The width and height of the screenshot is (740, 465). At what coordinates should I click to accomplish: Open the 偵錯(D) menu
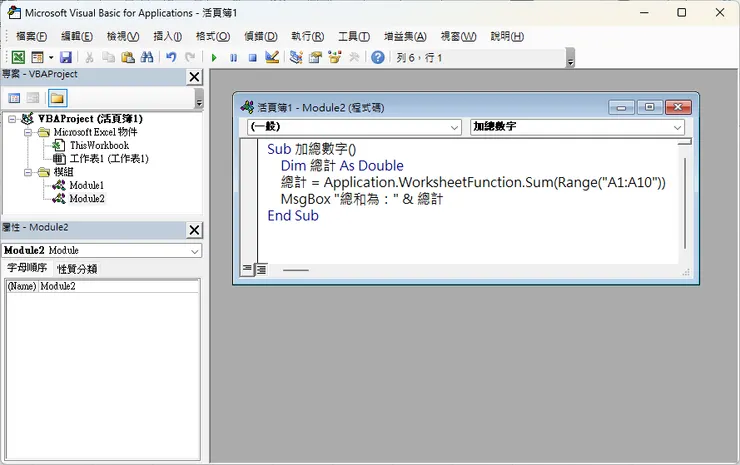tap(261, 36)
